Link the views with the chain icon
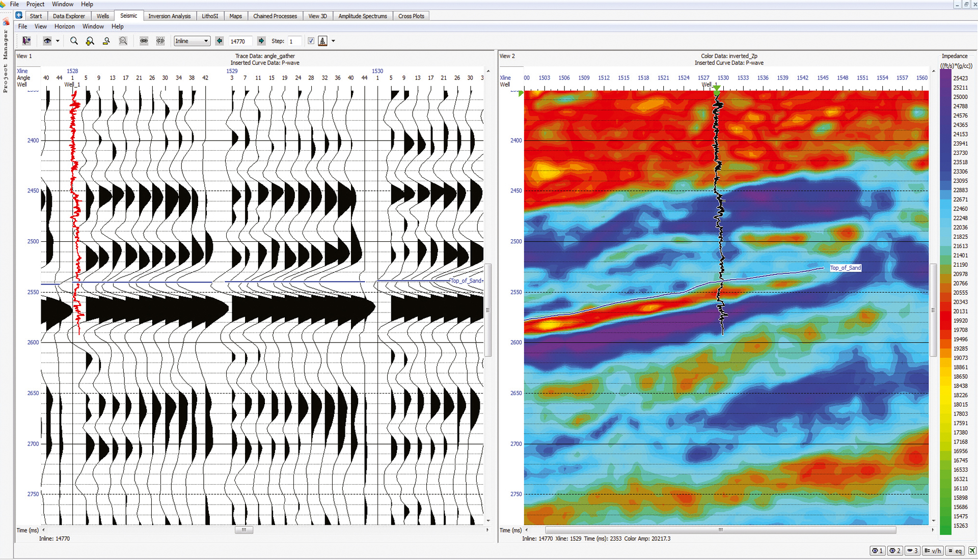This screenshot has width=978, height=560. [x=144, y=41]
